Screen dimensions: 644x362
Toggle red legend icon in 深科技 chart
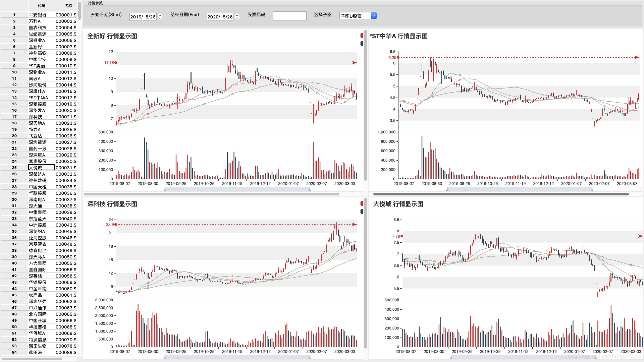pyautogui.click(x=362, y=203)
